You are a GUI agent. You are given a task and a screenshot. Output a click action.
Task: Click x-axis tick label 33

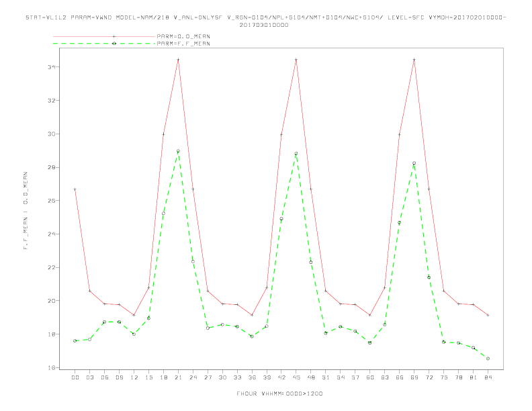pos(237,377)
